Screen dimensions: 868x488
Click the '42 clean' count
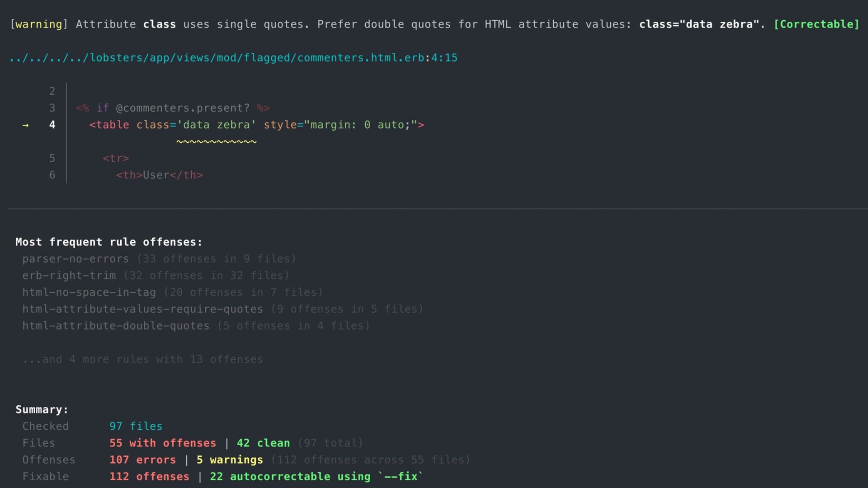(x=263, y=443)
